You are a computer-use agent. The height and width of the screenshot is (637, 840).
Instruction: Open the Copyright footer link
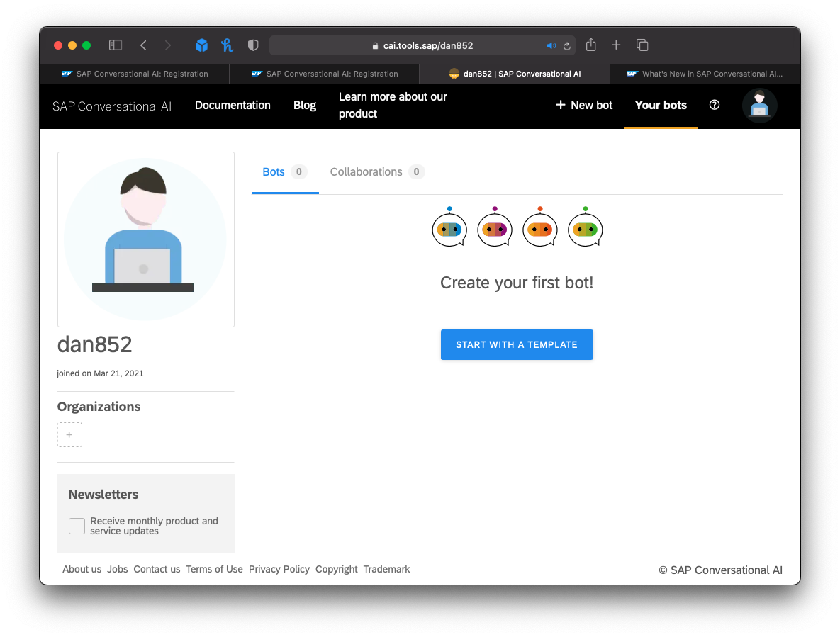(x=337, y=569)
